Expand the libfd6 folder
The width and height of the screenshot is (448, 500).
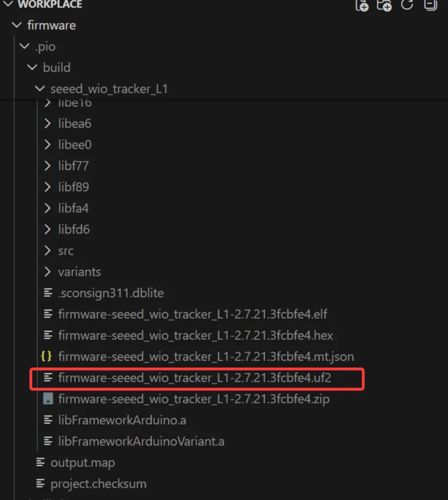pyautogui.click(x=48, y=229)
